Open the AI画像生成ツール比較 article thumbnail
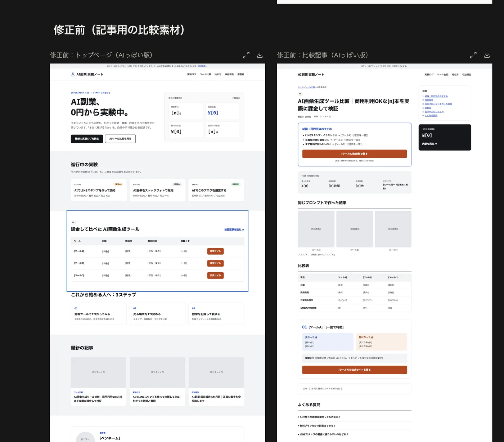Image resolution: width=504 pixels, height=442 pixels. pyautogui.click(x=99, y=372)
